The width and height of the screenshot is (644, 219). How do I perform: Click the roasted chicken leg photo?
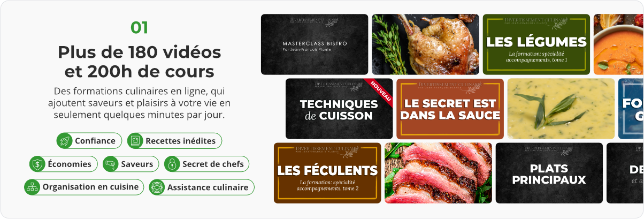pos(425,44)
